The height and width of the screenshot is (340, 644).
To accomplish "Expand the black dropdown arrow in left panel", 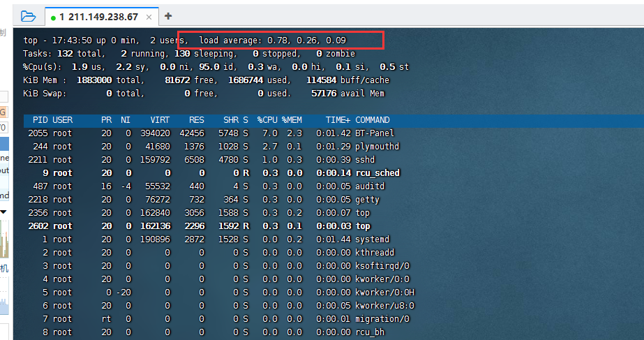I will point(3,211).
